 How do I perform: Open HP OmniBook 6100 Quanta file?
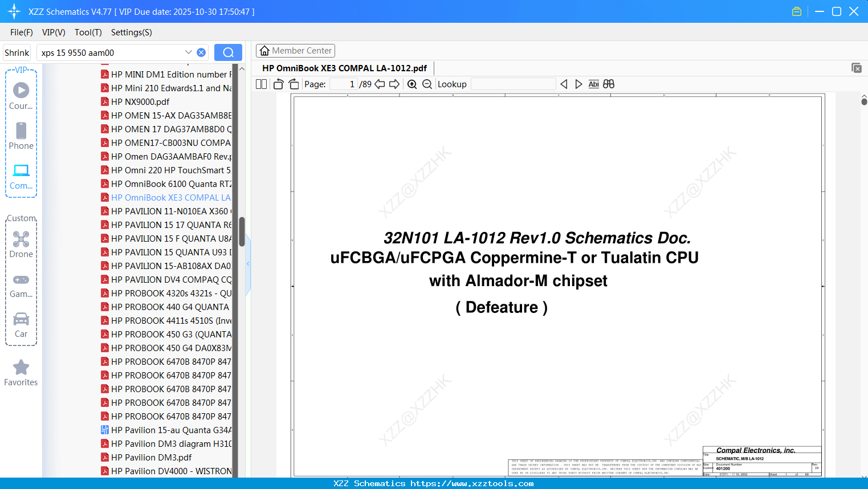tap(166, 184)
